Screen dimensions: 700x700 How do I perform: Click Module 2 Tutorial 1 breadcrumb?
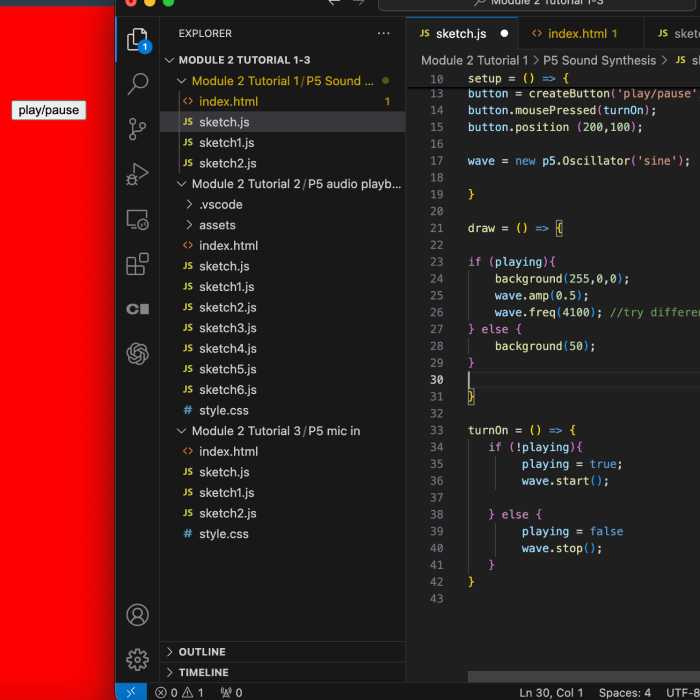pyautogui.click(x=474, y=60)
